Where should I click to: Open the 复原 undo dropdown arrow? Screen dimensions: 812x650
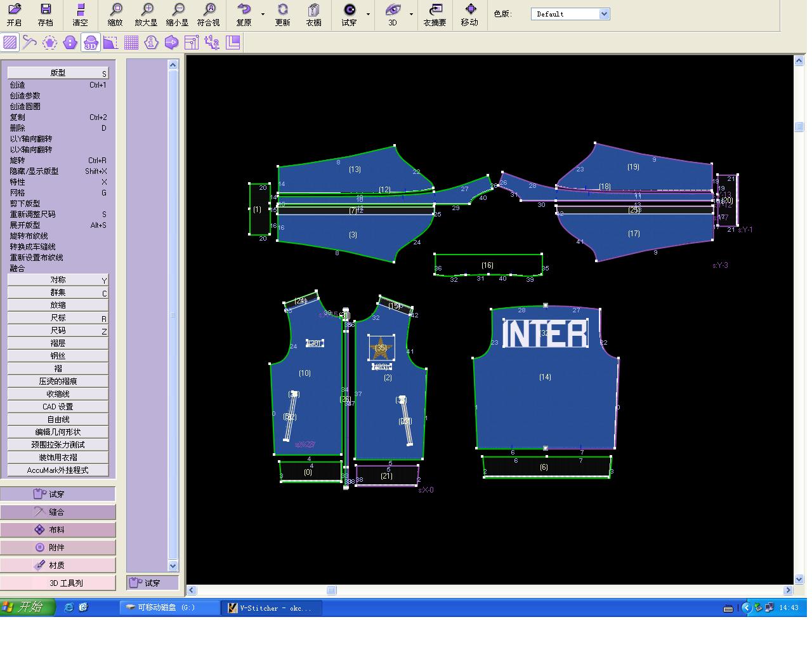click(263, 14)
